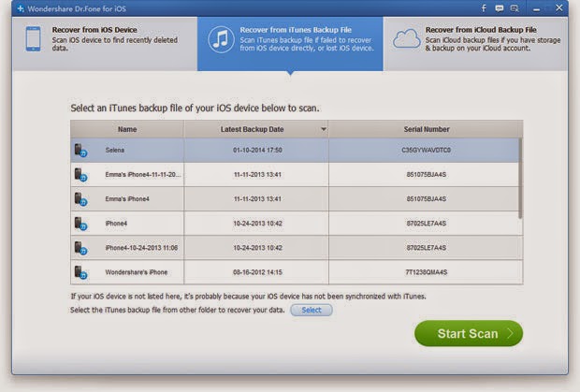Toggle the sort arrow on Latest Backup Date
Screen dimensions: 580x392
click(324, 129)
